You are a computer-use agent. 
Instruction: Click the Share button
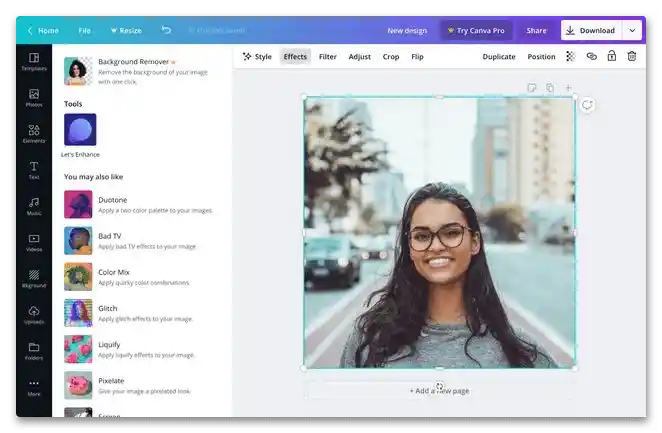tap(536, 30)
